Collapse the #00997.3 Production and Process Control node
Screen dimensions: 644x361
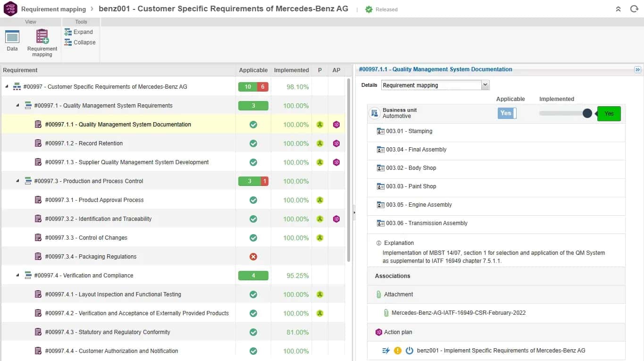point(18,181)
